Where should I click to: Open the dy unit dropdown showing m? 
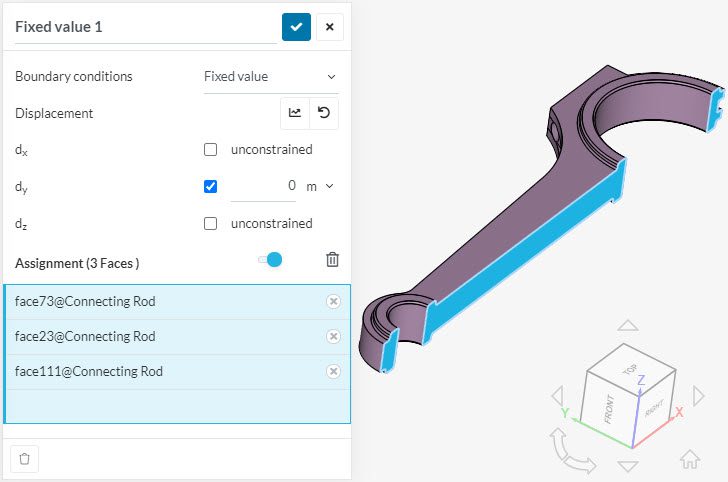point(319,187)
